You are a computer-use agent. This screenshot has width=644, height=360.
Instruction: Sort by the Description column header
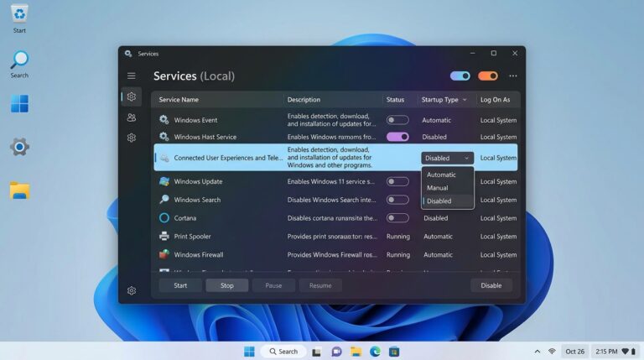point(304,100)
